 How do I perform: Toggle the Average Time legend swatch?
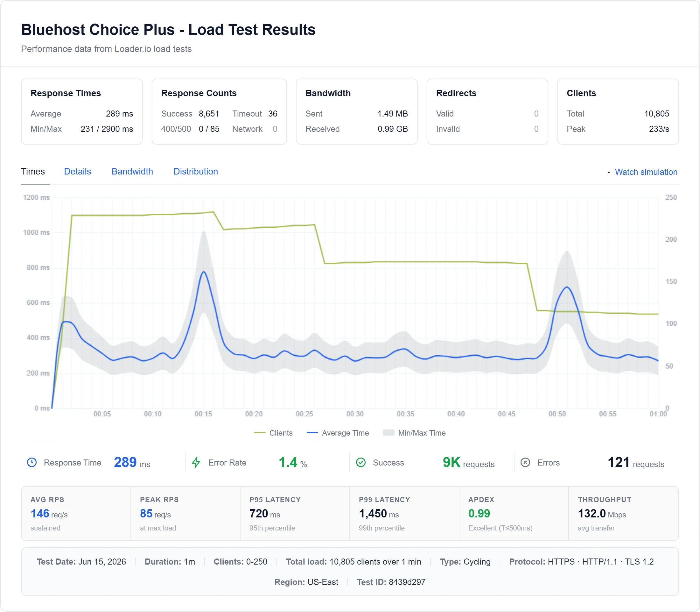coord(312,433)
